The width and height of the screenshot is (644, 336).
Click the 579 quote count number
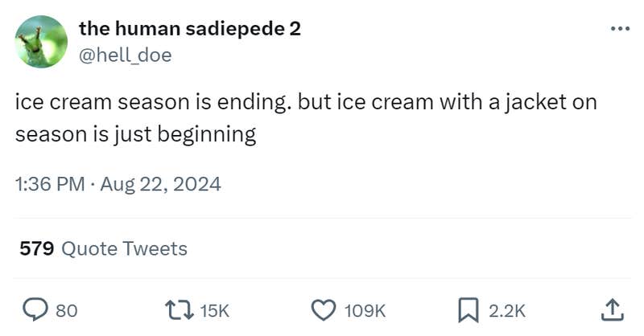click(36, 249)
